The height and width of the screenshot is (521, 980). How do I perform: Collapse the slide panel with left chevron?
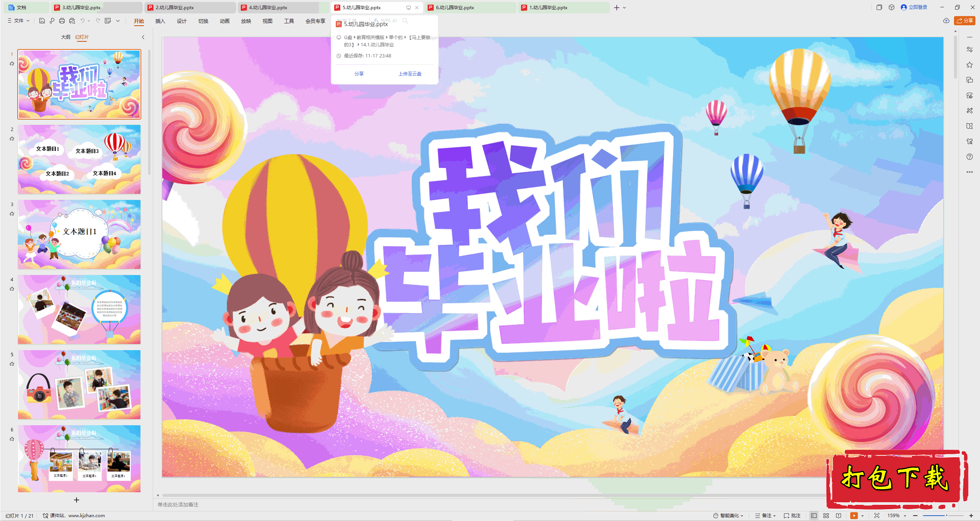[x=143, y=37]
